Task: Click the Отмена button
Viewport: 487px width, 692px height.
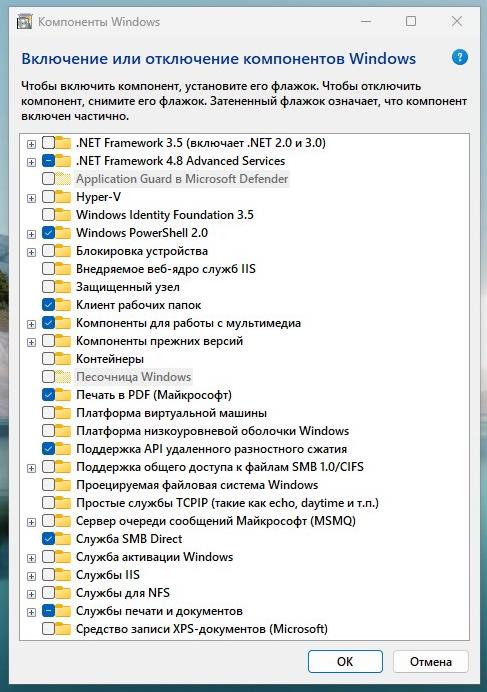Action: click(x=430, y=662)
